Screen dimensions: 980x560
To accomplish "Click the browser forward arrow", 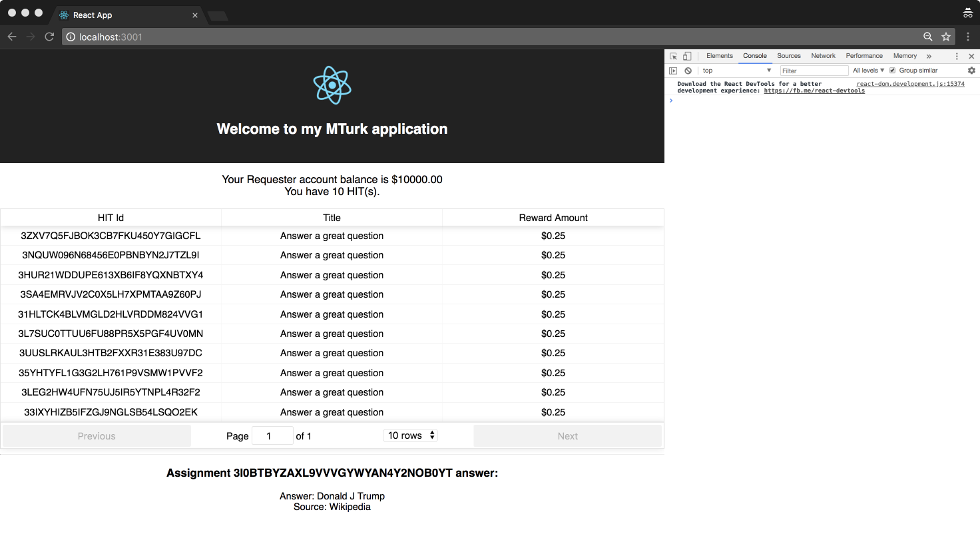I will 31,37.
